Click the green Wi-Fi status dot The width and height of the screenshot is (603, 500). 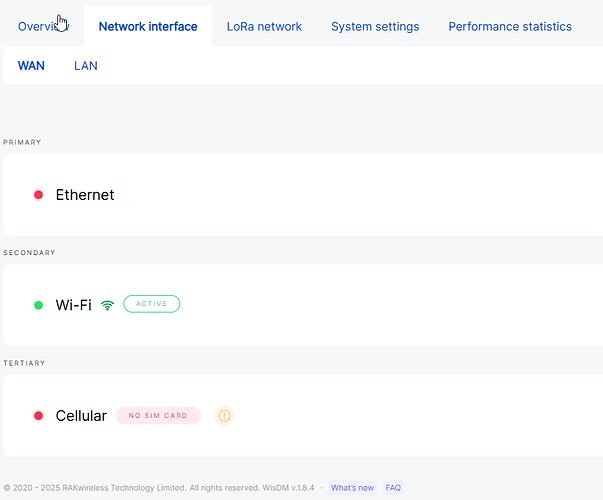click(x=38, y=305)
